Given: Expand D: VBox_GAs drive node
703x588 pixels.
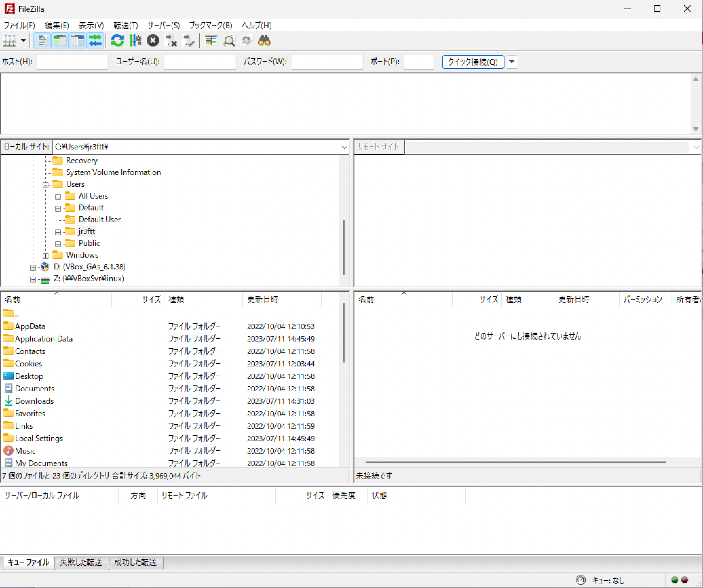Looking at the screenshot, I should pos(33,267).
